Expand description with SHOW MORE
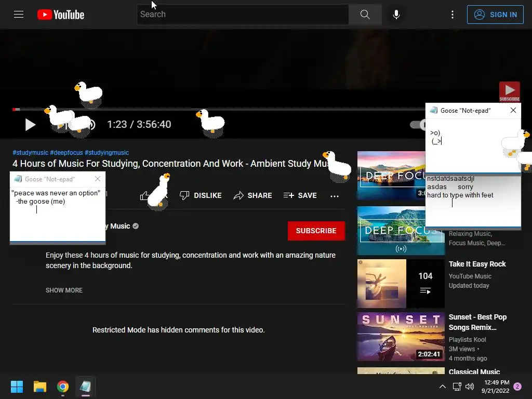Screen dimensions: 532x399 tap(64, 290)
